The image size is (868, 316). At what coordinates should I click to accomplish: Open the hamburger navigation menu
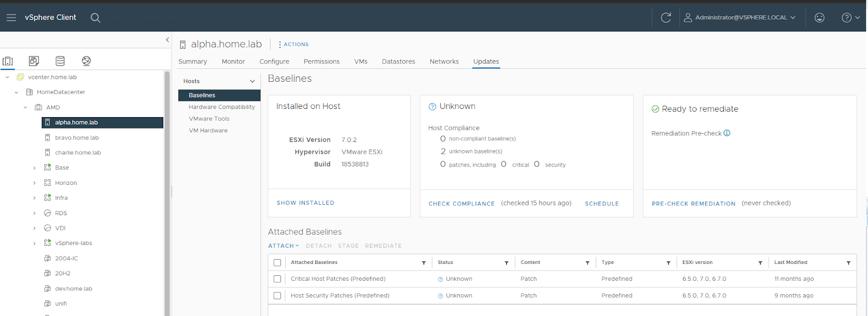tap(11, 17)
